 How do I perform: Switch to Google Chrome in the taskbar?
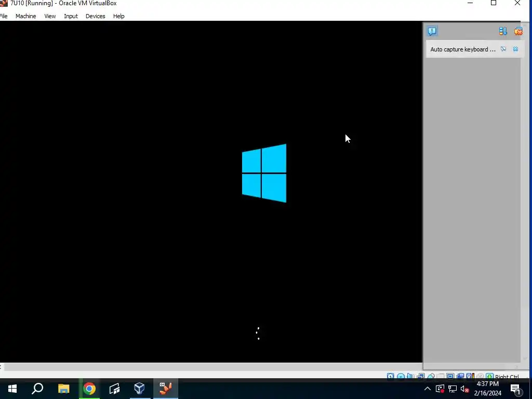89,389
